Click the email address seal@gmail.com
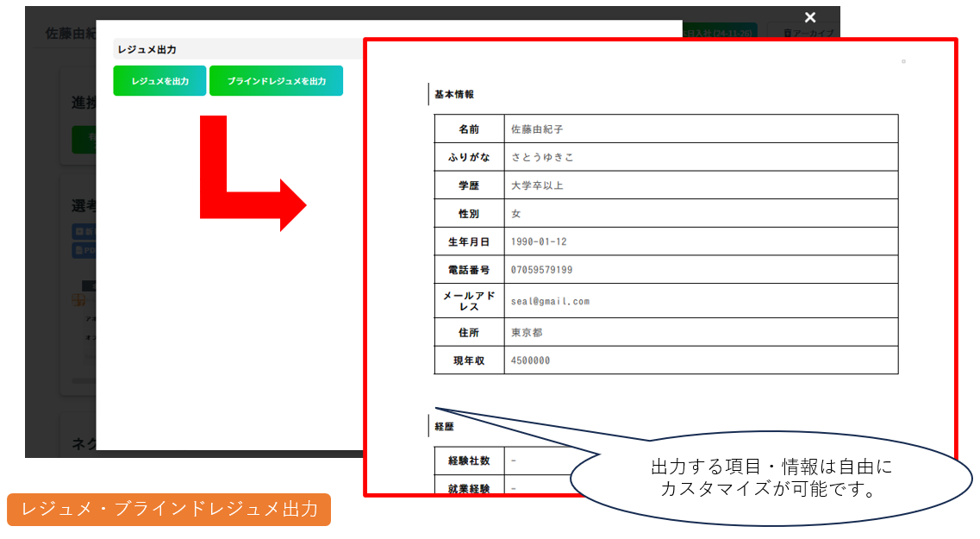This screenshot has width=980, height=539. (550, 301)
